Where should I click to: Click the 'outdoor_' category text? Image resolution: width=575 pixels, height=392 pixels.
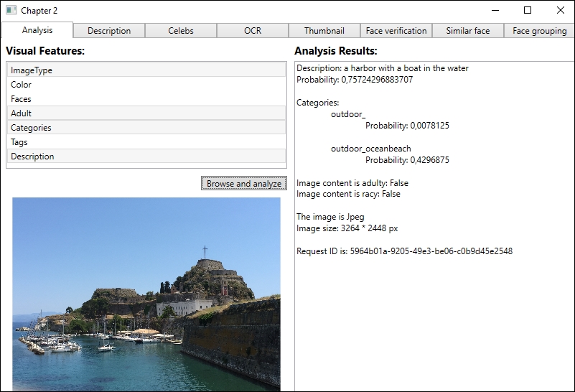tap(348, 114)
